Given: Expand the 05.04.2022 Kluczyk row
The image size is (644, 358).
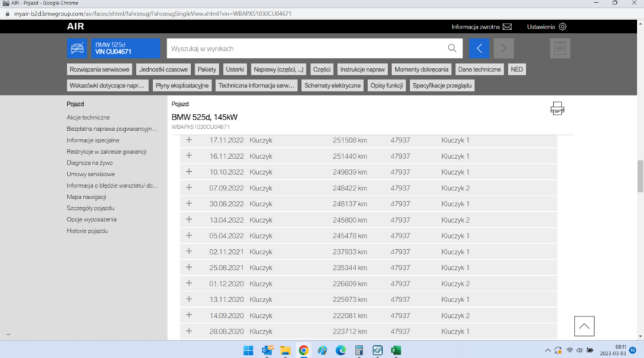Looking at the screenshot, I should coord(189,236).
